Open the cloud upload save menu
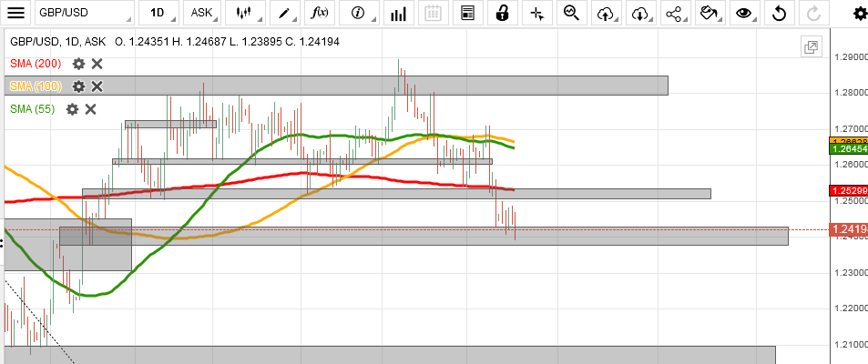The height and width of the screenshot is (364, 868). (x=607, y=13)
